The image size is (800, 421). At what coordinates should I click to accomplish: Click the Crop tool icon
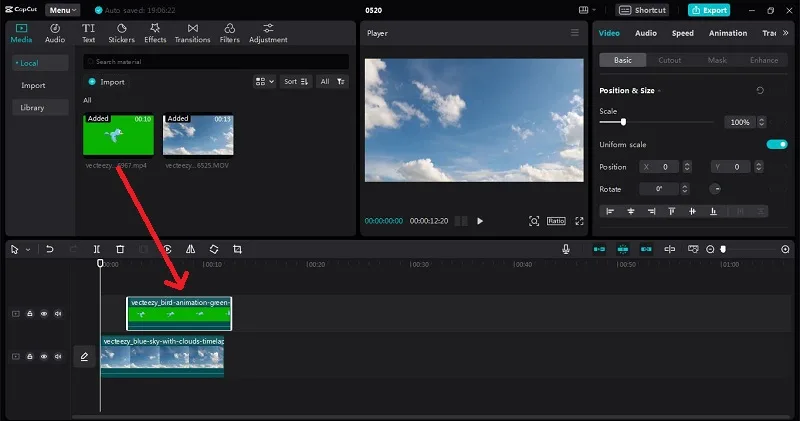[237, 249]
